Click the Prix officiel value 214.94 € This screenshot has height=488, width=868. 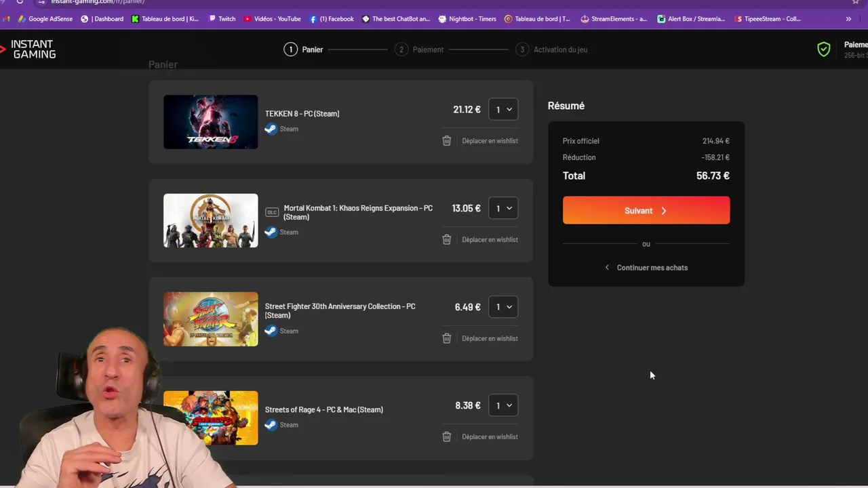coord(716,141)
